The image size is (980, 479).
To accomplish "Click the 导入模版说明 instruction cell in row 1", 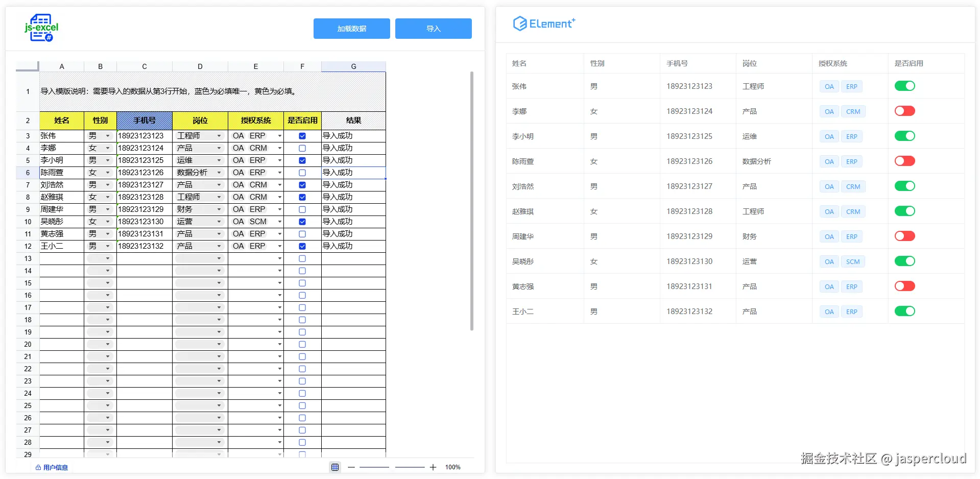I will pyautogui.click(x=212, y=91).
